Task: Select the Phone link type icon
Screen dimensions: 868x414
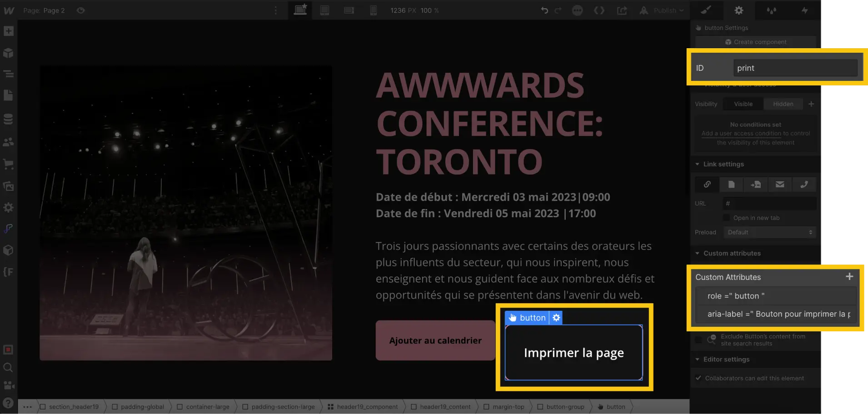Action: point(804,185)
